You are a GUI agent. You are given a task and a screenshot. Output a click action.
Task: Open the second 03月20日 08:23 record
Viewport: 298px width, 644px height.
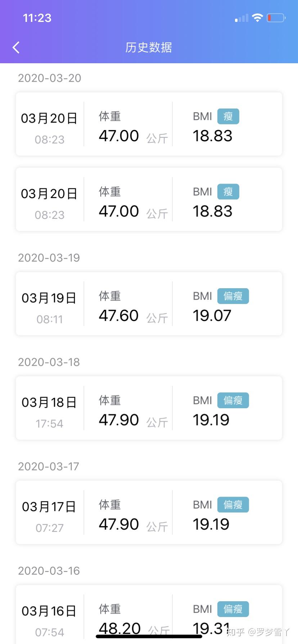pyautogui.click(x=149, y=199)
